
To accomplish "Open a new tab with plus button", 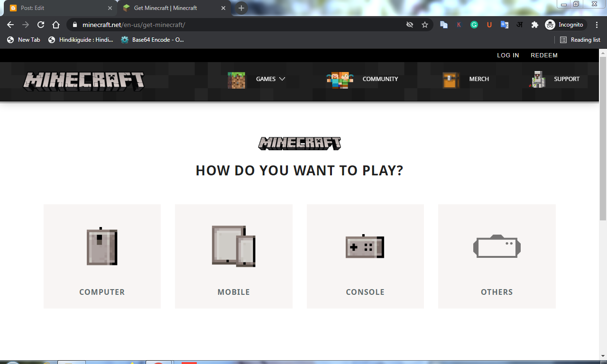I will tap(241, 8).
